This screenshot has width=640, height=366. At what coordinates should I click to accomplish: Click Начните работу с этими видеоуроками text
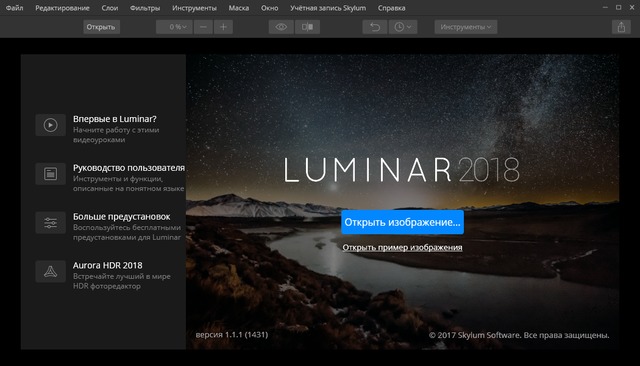[116, 135]
